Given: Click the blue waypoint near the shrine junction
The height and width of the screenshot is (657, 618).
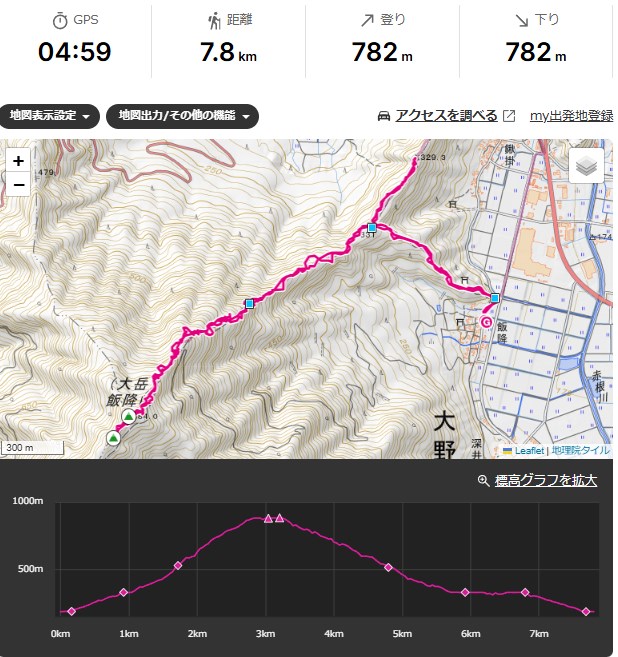Looking at the screenshot, I should point(372,229).
